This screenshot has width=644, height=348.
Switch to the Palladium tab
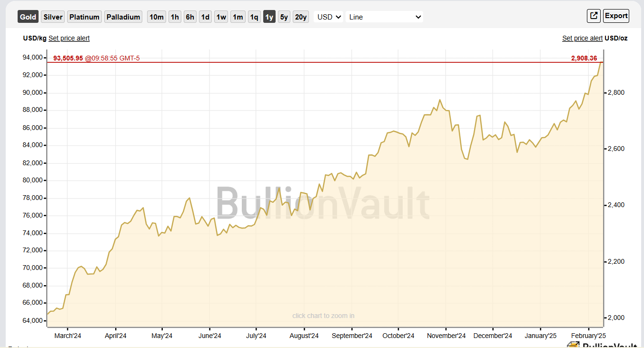click(x=123, y=17)
